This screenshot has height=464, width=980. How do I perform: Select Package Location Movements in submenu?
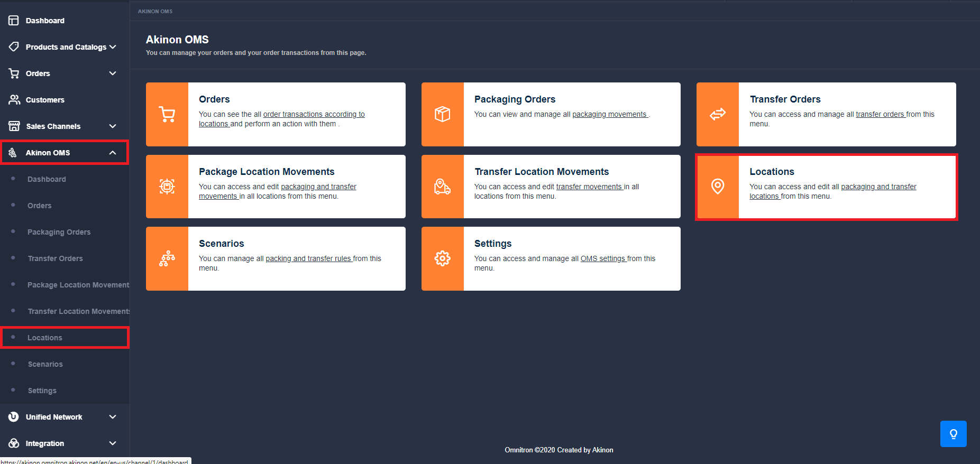pyautogui.click(x=78, y=285)
